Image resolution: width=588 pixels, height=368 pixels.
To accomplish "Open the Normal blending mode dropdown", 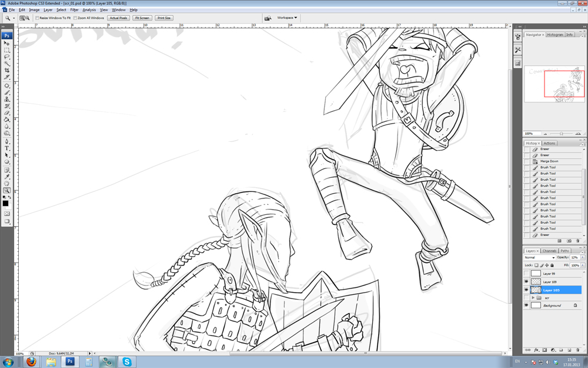I will click(x=539, y=258).
